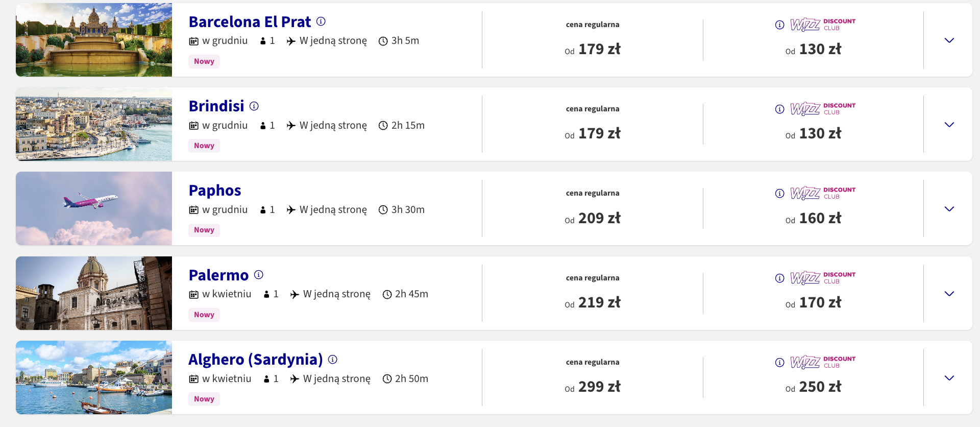Click info icon beside Alghero (Sardynia)
Screen dimensions: 980x427
click(x=333, y=360)
